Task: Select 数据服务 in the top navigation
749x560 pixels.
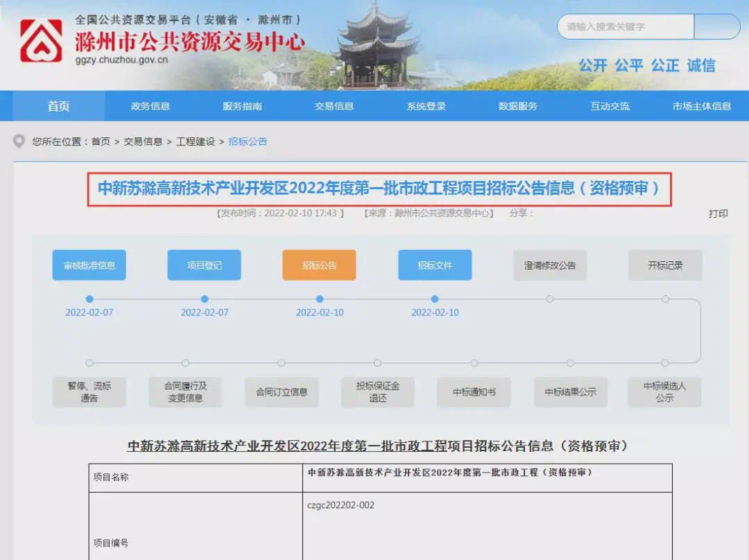Action: (x=518, y=106)
